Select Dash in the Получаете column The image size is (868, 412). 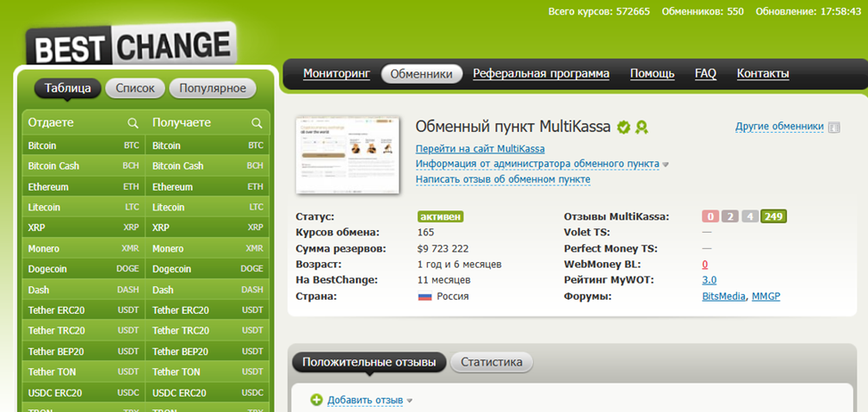point(208,290)
